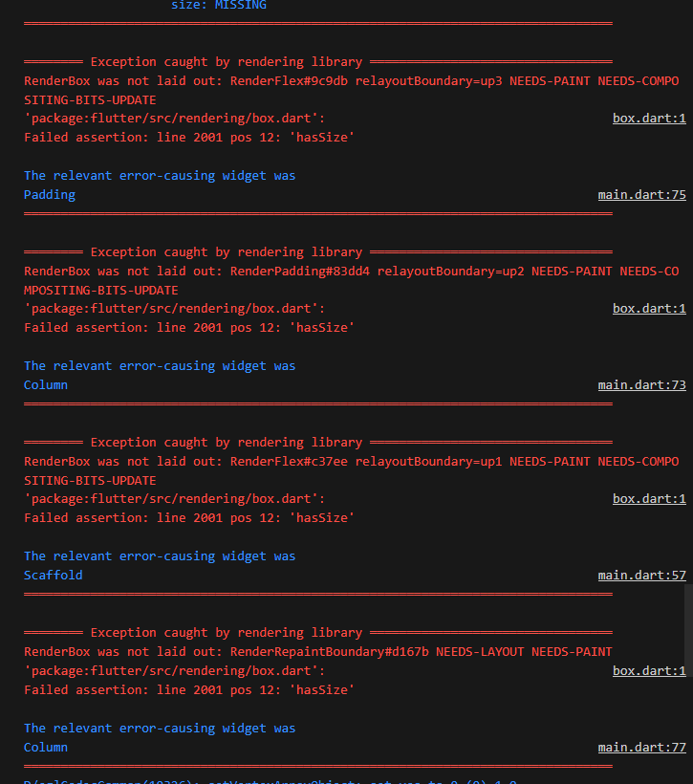Jump to main.dart:77 source location
The height and width of the screenshot is (784, 693).
tap(641, 747)
